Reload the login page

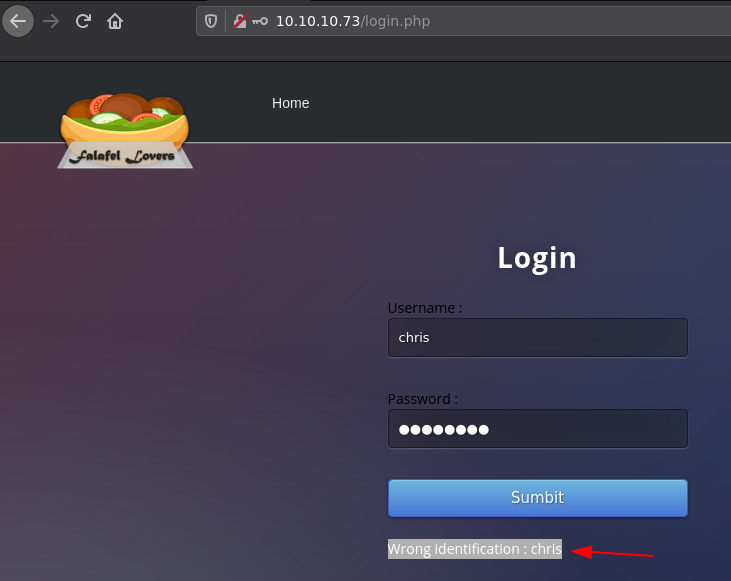[x=83, y=21]
